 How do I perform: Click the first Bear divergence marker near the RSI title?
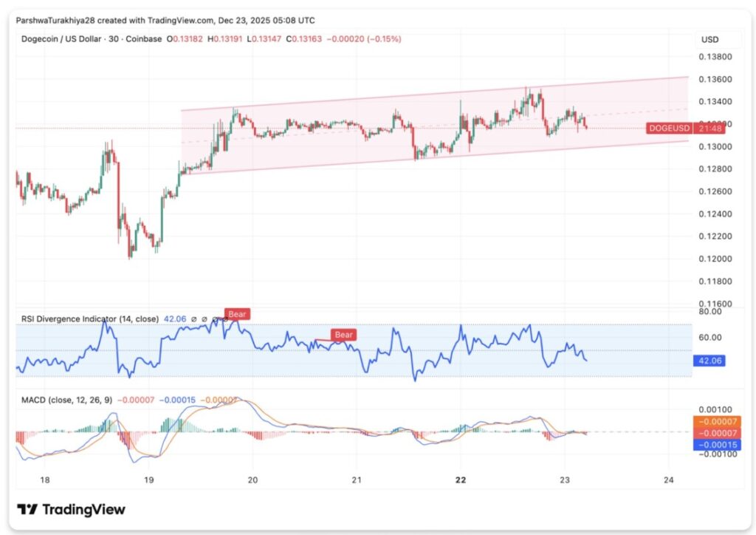[236, 314]
